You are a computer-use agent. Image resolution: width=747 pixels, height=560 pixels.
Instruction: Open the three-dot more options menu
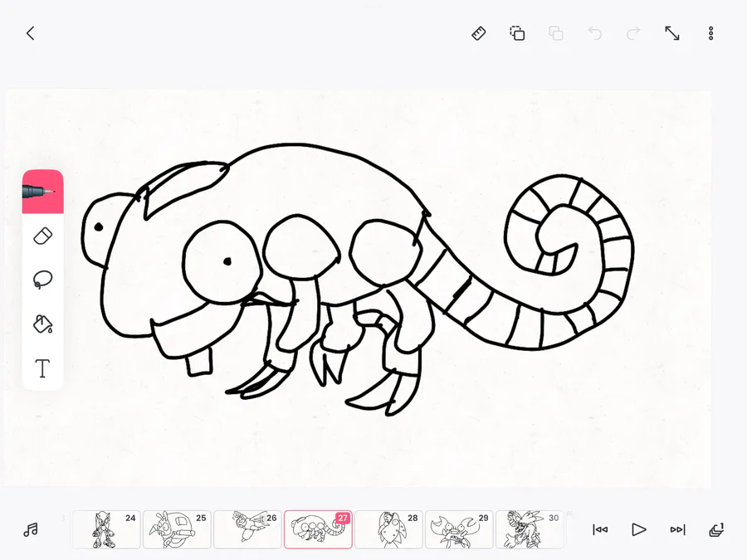(710, 33)
